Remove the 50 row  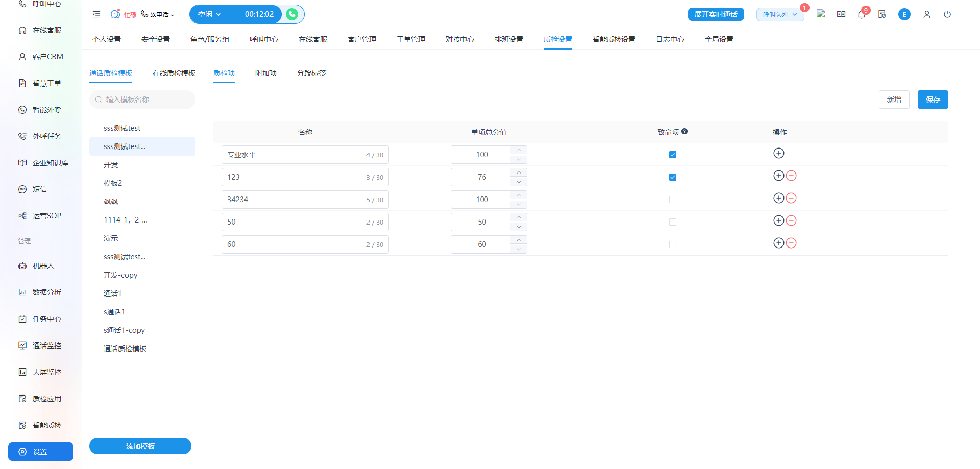click(791, 220)
